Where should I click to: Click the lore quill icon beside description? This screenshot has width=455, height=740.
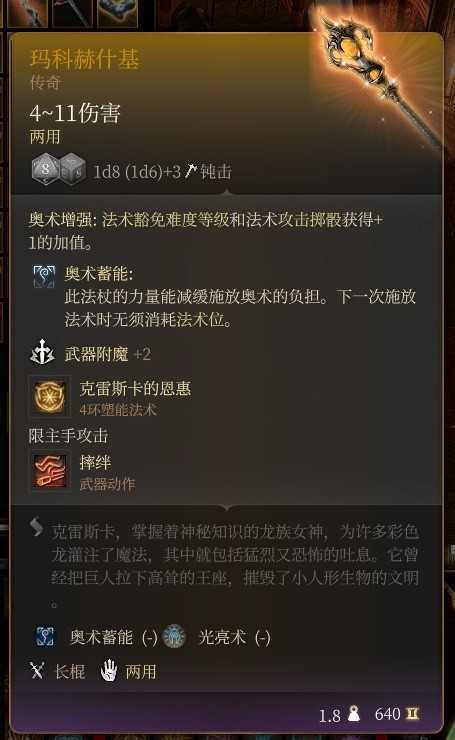tap(36, 527)
